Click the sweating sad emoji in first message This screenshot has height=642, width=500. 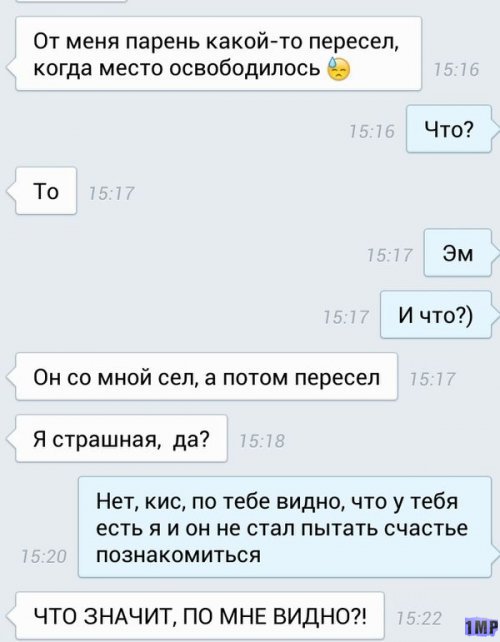pos(338,68)
